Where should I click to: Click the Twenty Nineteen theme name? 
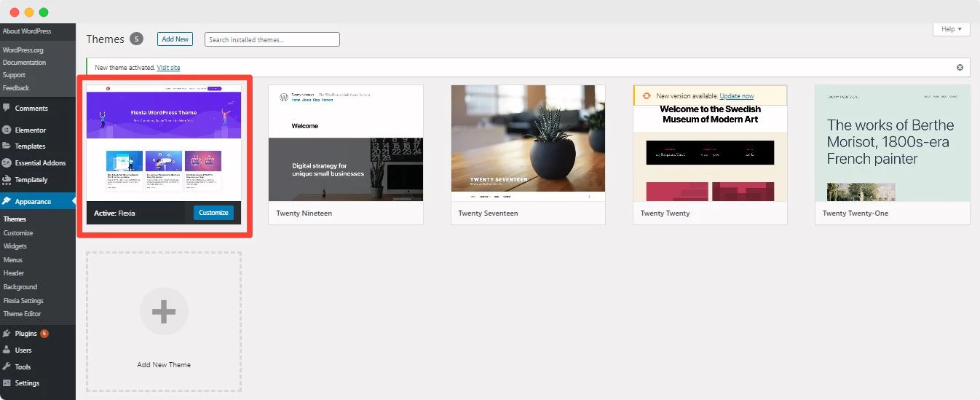[x=304, y=213]
